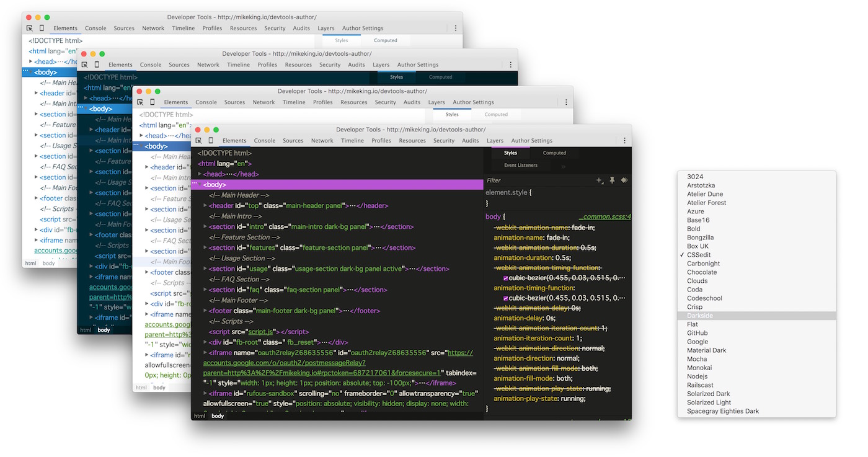
Task: Open the three-dot menu in the rearmost window
Action: point(456,28)
